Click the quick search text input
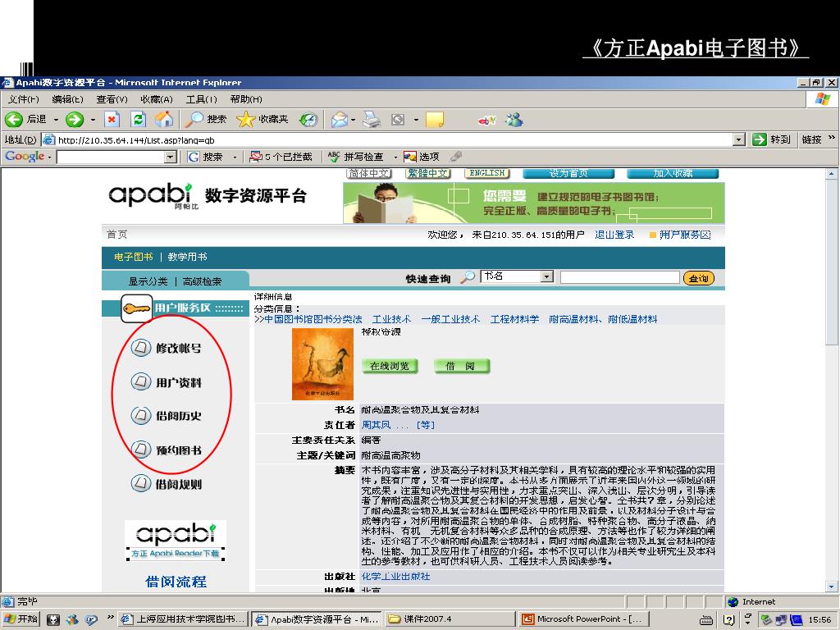Viewport: 840px width, 630px height. point(620,277)
